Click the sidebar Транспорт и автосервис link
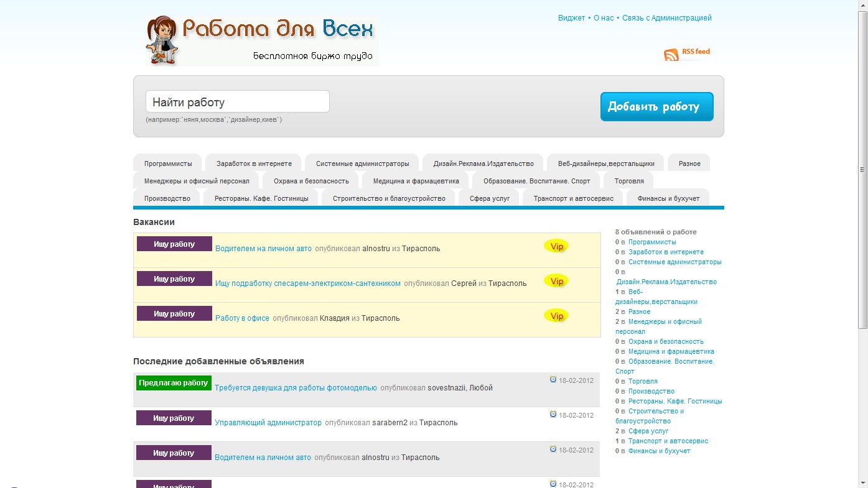 coord(668,441)
